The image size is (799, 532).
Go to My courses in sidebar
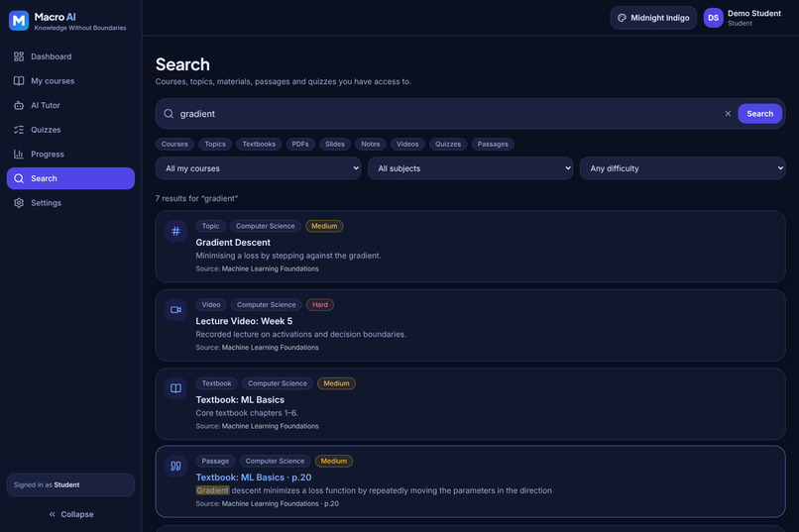[70, 81]
